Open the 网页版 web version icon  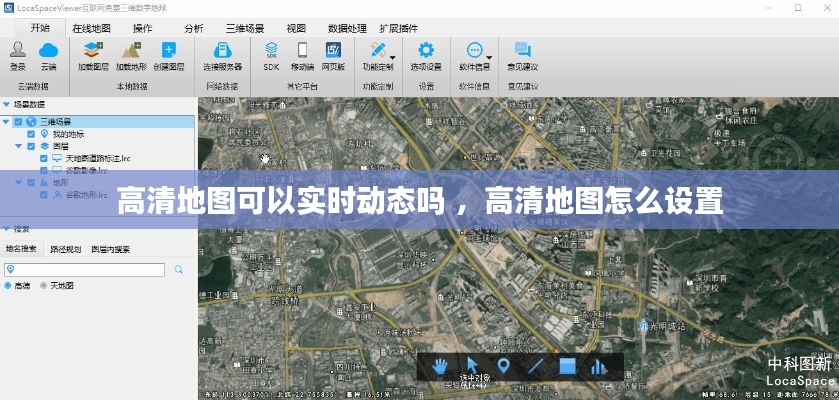click(333, 50)
